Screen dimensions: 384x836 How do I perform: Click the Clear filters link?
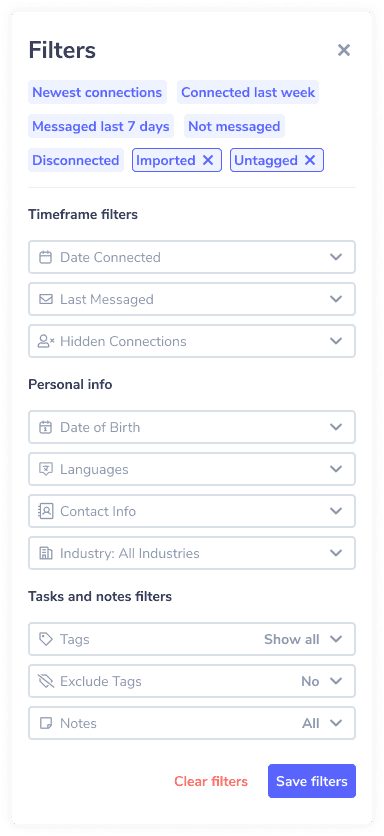(211, 781)
